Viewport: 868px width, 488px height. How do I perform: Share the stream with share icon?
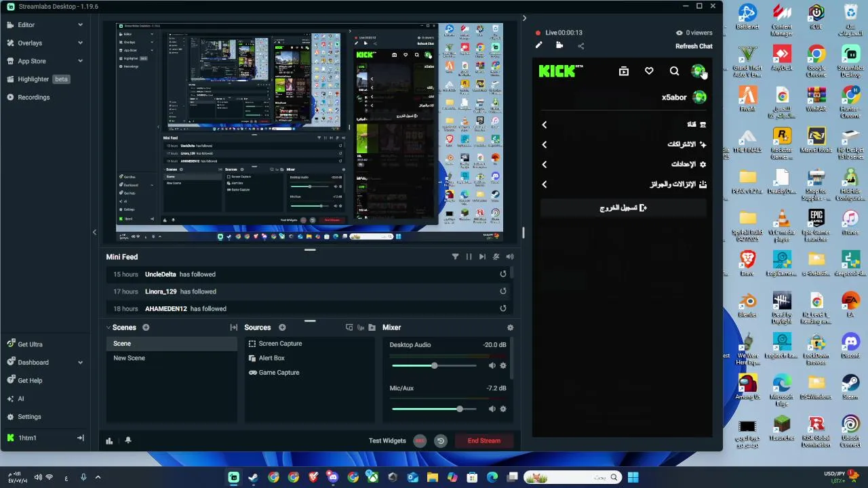580,46
